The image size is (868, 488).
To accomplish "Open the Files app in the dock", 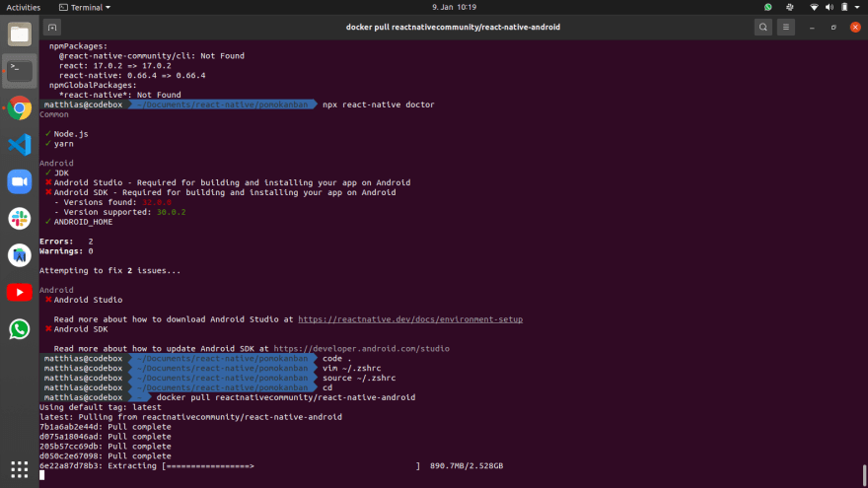I will pos(20,35).
